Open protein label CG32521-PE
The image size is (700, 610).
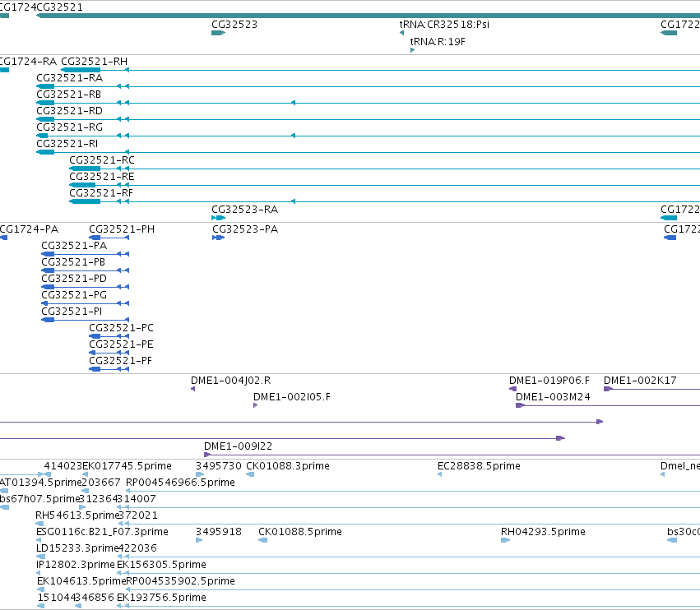point(121,344)
